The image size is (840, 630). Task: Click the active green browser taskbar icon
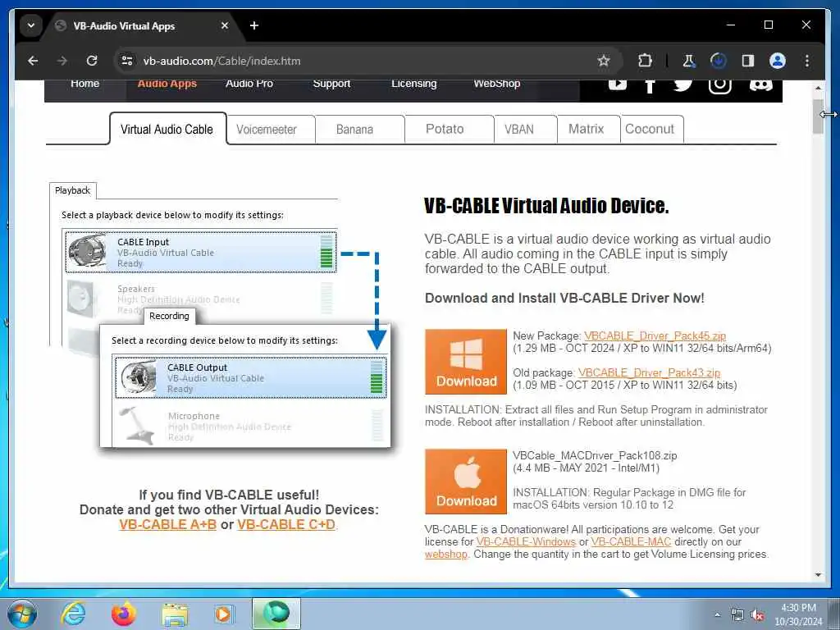click(276, 614)
